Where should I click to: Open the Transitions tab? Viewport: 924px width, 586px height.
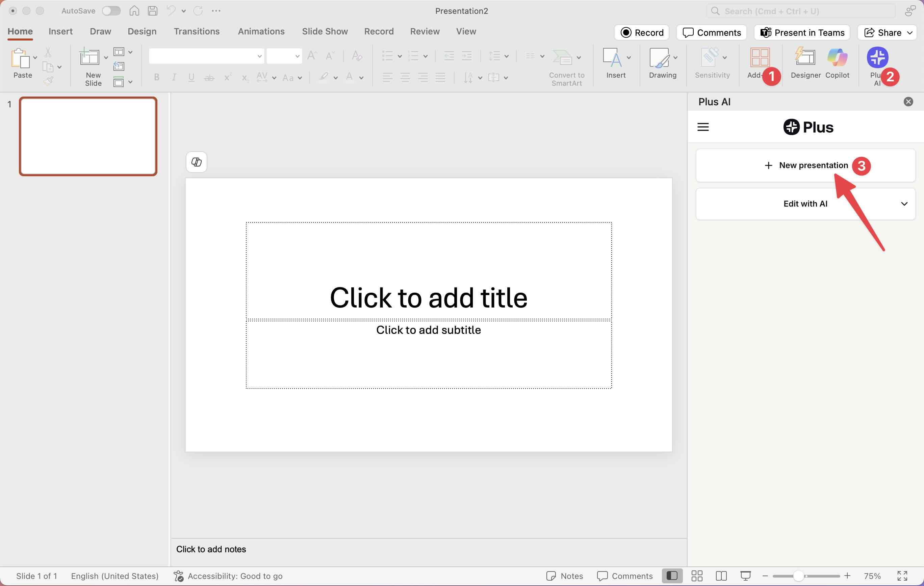click(197, 31)
